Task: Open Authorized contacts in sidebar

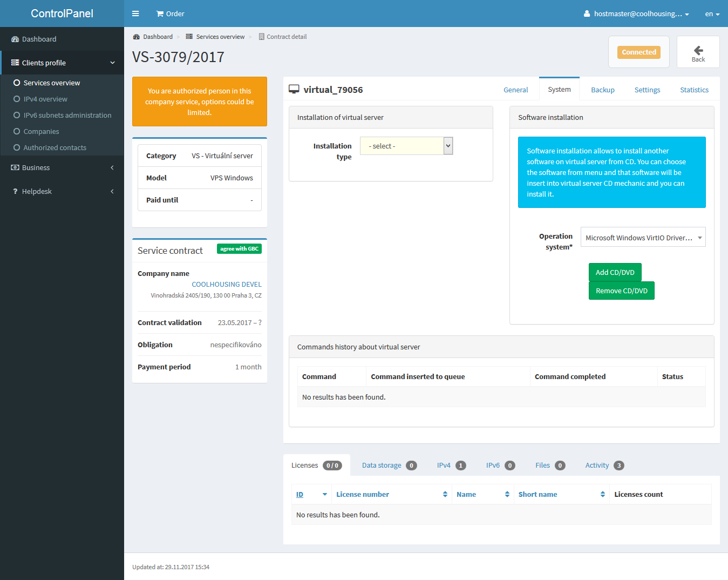Action: pos(55,147)
